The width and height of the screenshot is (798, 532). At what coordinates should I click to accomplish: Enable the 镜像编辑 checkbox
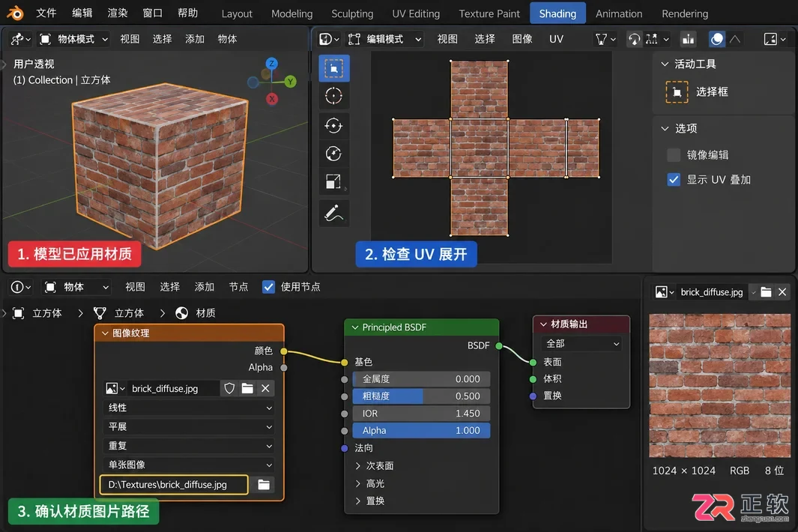[x=674, y=155]
